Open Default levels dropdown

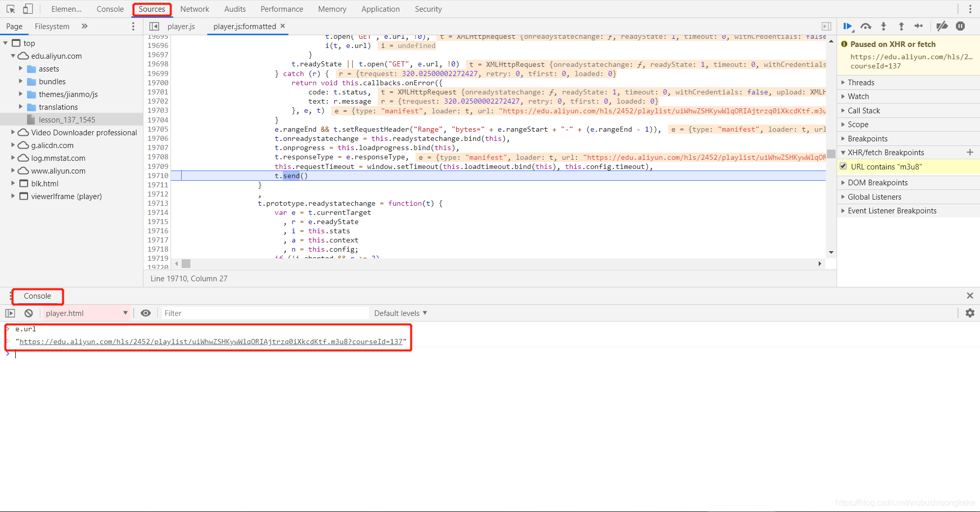click(401, 313)
